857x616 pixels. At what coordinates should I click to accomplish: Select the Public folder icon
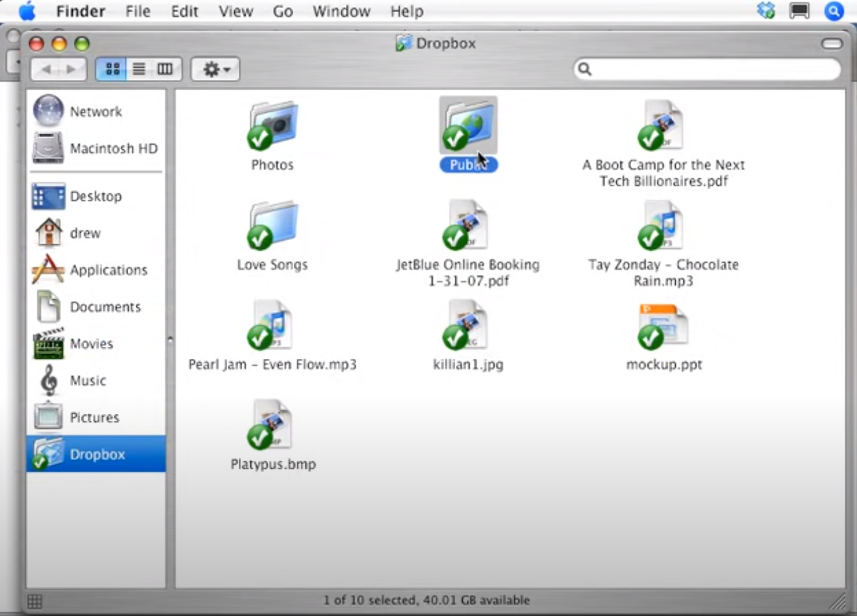[468, 126]
